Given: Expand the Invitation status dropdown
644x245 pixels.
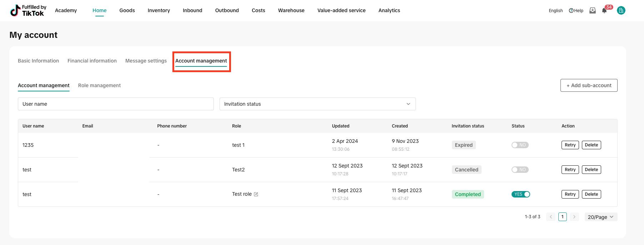Looking at the screenshot, I should pos(318,104).
